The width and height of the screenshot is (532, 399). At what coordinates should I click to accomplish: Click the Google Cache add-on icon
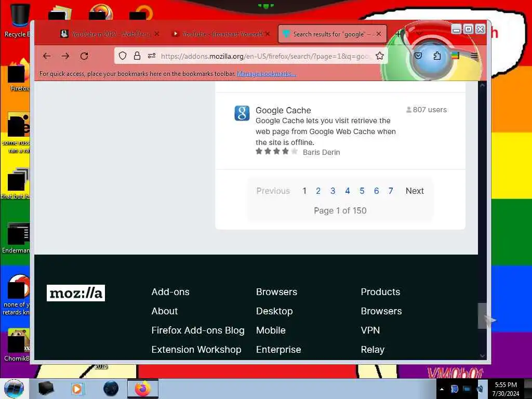click(242, 113)
